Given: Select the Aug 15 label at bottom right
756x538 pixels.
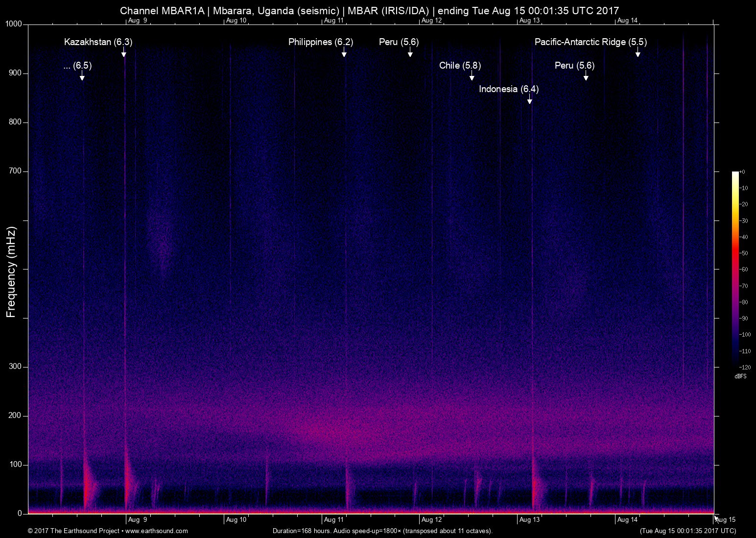Looking at the screenshot, I should point(725,519).
